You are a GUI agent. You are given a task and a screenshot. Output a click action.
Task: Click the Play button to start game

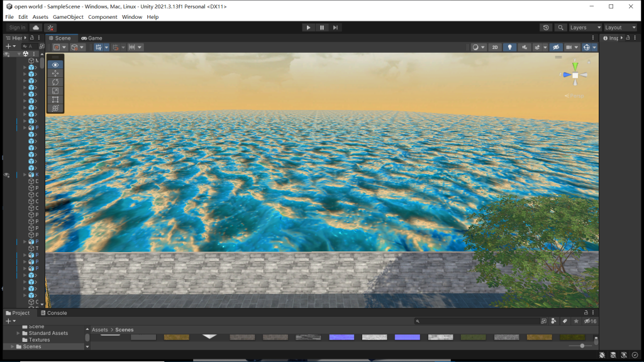[x=308, y=28]
